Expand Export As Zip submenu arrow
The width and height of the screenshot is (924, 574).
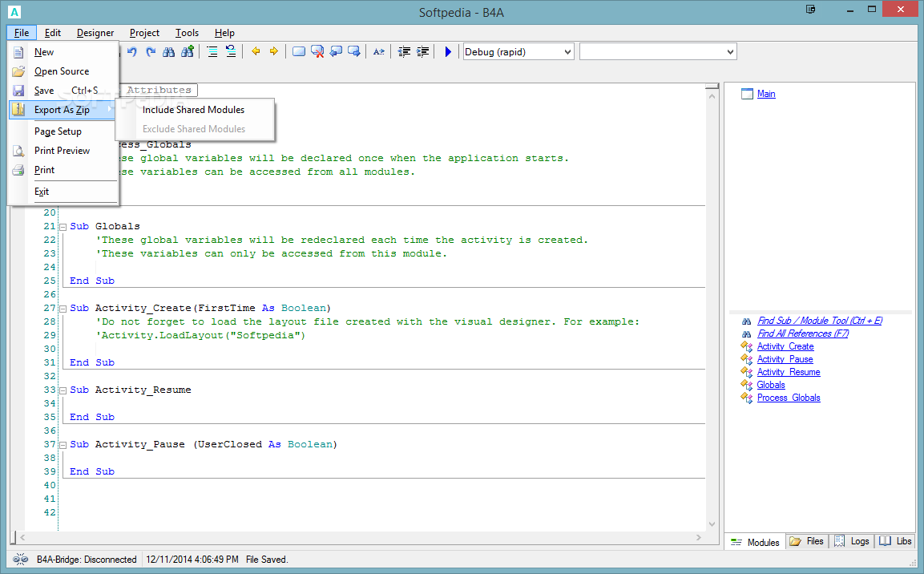[x=110, y=110]
